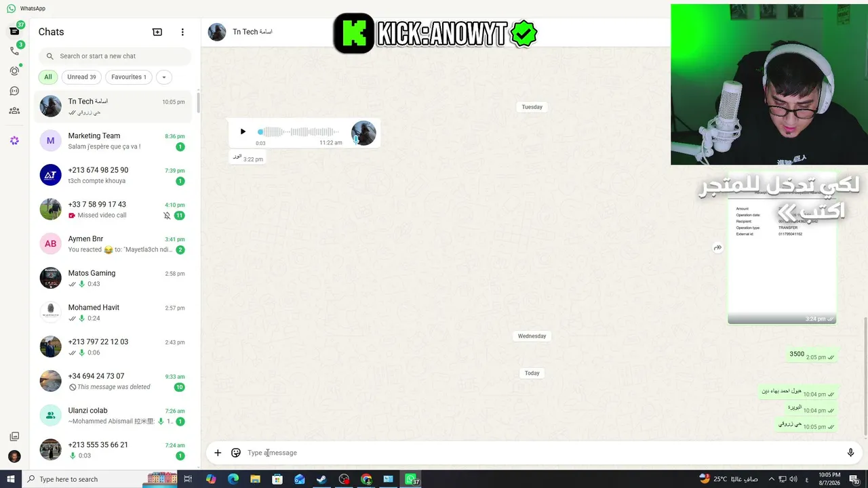The image size is (868, 488).
Task: Open the Status updates tab
Action: [x=14, y=70]
